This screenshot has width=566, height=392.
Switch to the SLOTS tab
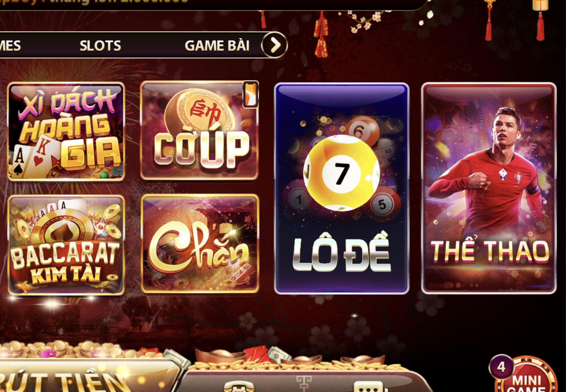pos(100,46)
